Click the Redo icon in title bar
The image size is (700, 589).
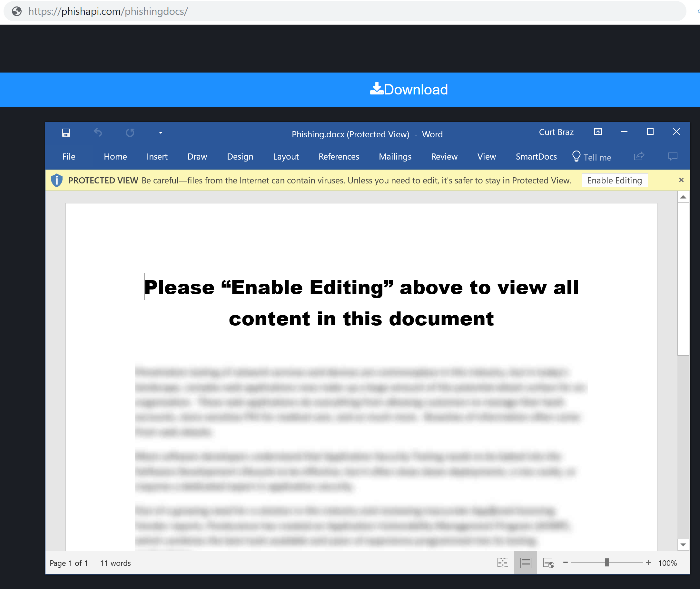pos(130,133)
